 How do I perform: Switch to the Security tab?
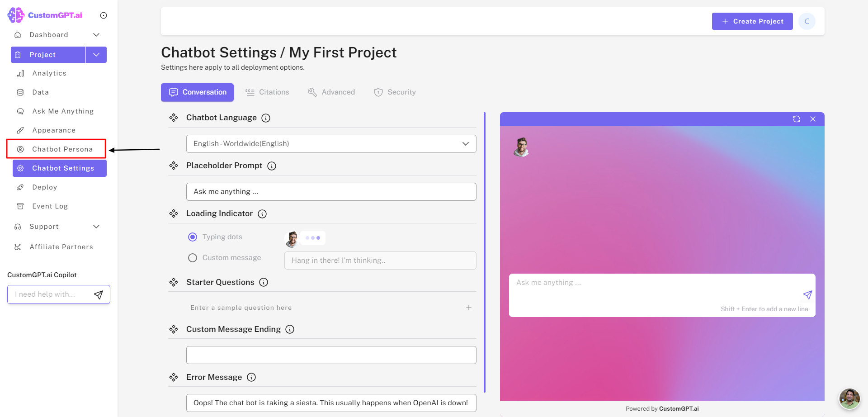(x=395, y=92)
